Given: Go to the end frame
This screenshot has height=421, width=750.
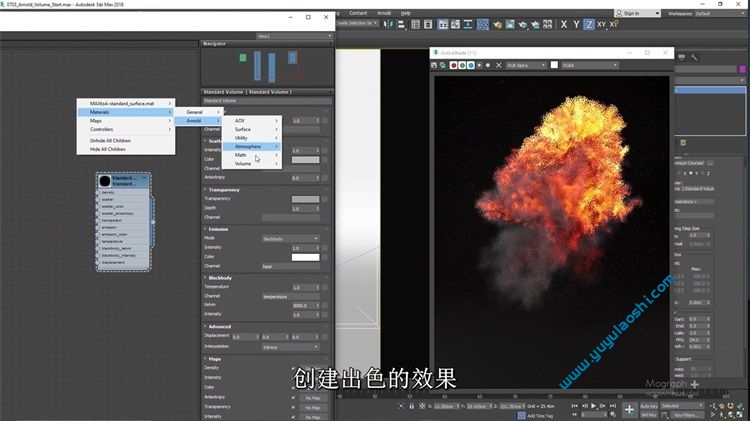Looking at the screenshot, I should click(x=613, y=406).
